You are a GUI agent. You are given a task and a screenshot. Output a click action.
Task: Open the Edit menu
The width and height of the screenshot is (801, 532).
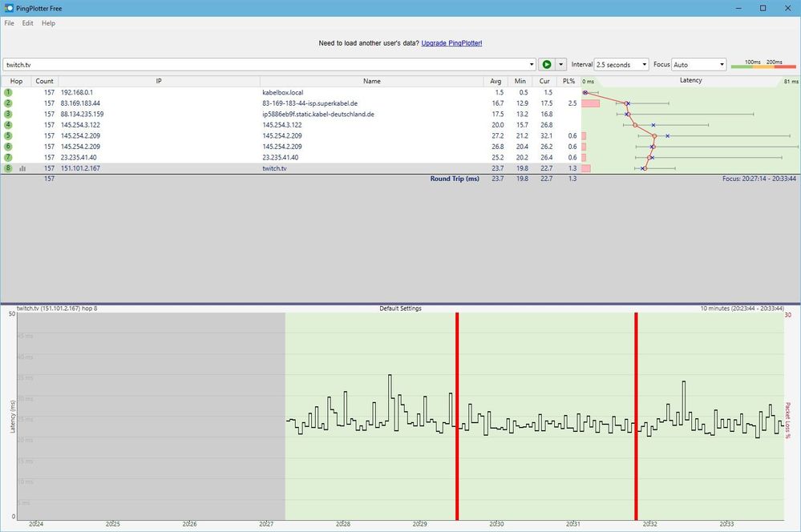[27, 23]
